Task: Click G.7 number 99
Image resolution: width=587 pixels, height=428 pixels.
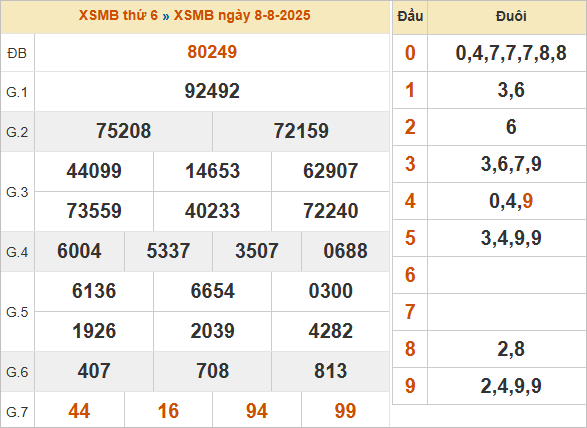Action: click(346, 411)
